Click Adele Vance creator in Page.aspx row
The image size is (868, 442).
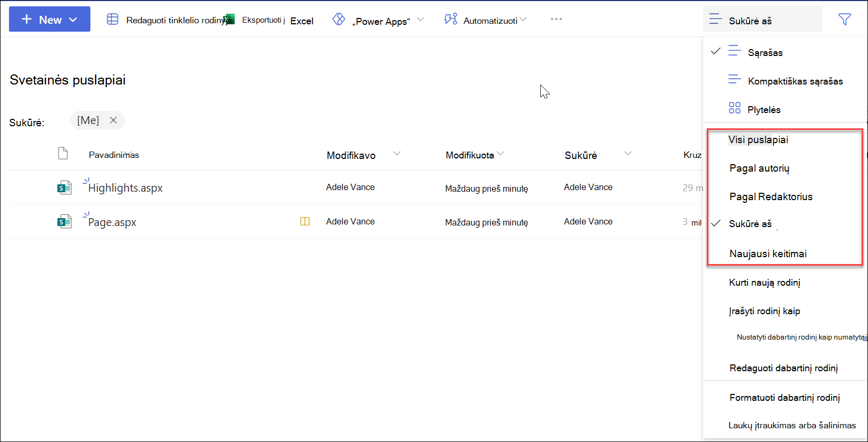588,221
